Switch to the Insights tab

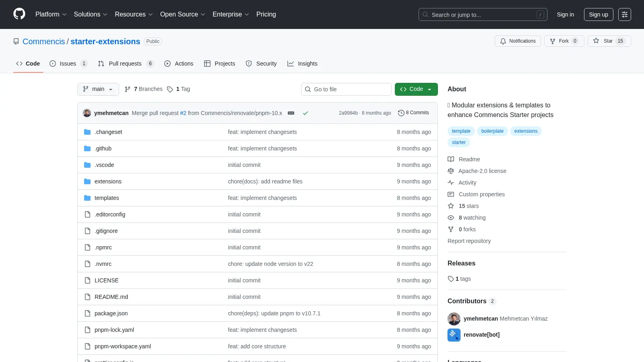(302, 64)
